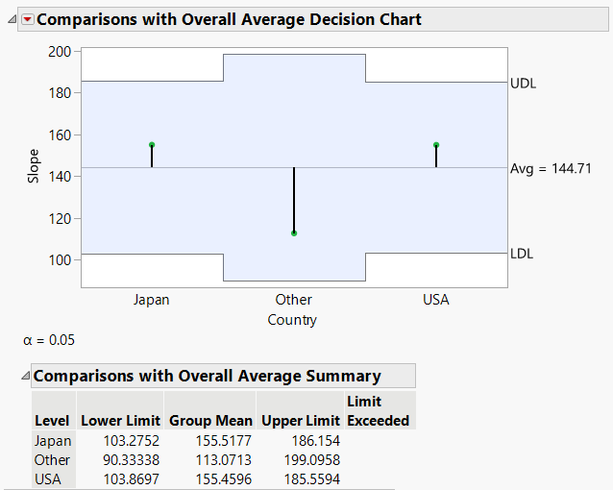Screen dimensions: 613x490
Task: Click the Other label on the x-axis
Action: point(294,300)
